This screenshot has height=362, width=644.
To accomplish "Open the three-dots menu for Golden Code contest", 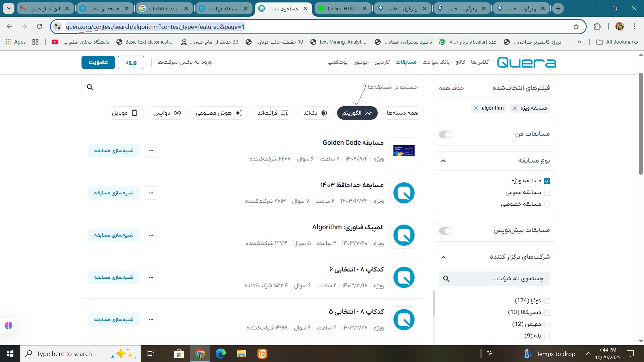I will point(151,151).
